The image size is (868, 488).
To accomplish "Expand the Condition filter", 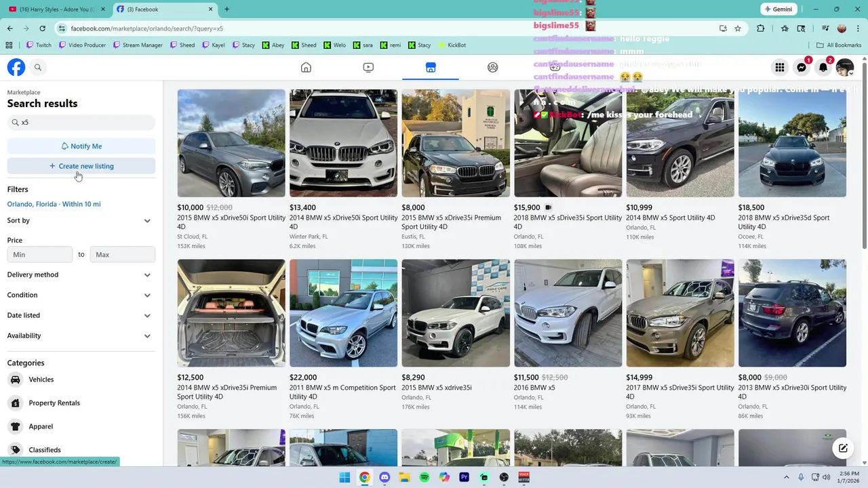I will tap(81, 295).
